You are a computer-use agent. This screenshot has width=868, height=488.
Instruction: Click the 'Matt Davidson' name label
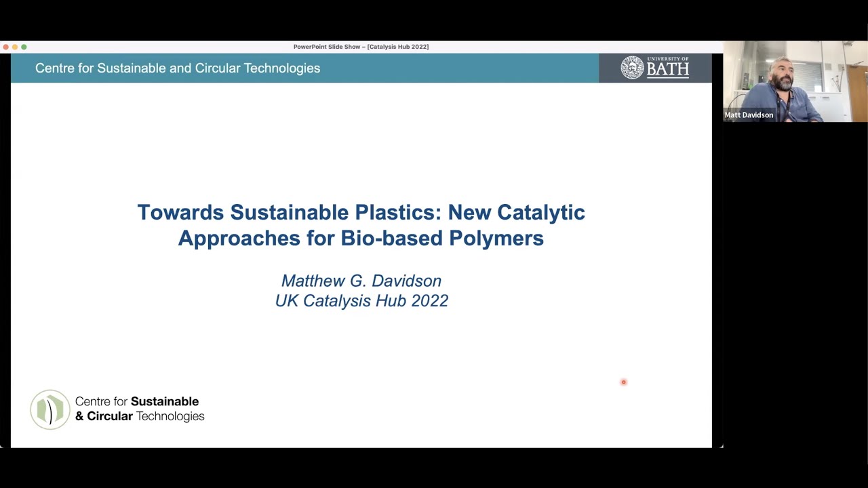pos(749,115)
